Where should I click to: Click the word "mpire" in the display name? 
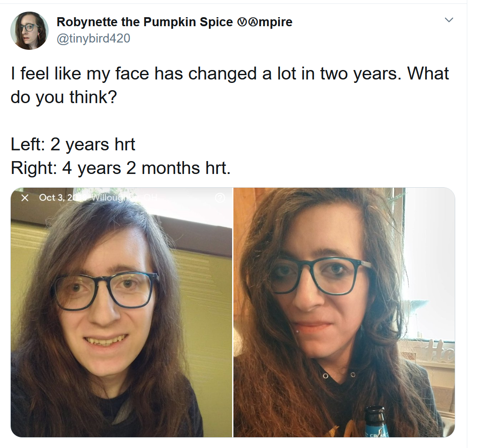coord(273,22)
